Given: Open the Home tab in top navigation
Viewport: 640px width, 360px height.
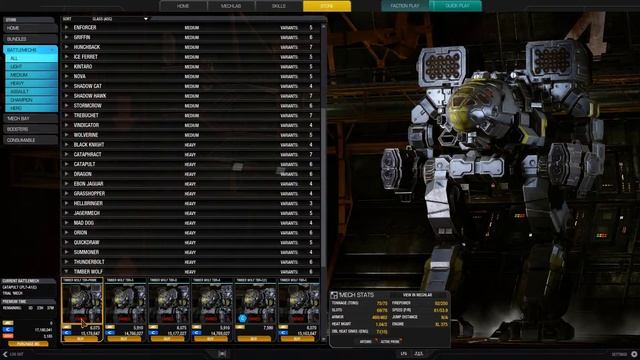Looking at the screenshot, I should click(x=183, y=6).
